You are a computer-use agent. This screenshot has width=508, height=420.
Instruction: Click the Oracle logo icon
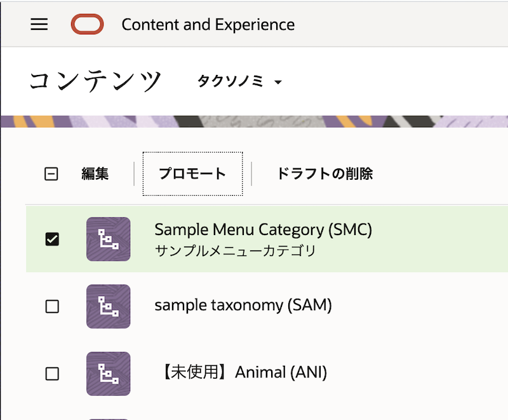tap(87, 25)
